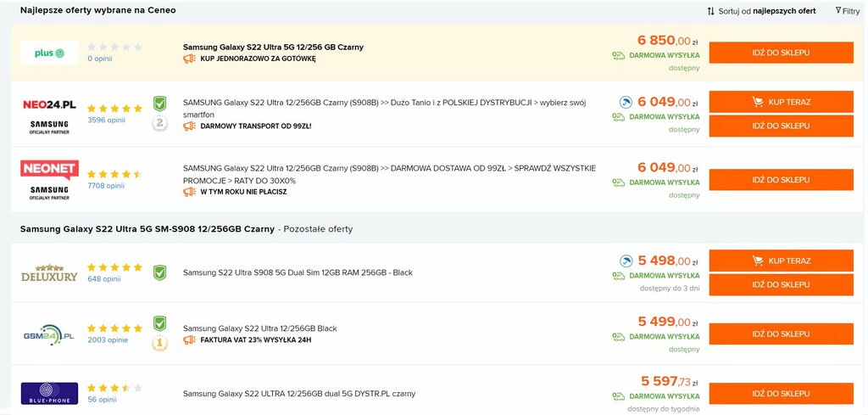The image size is (868, 415).
Task: Go to NEONET shop via IDŹ DO SKLEPU
Action: coord(781,180)
